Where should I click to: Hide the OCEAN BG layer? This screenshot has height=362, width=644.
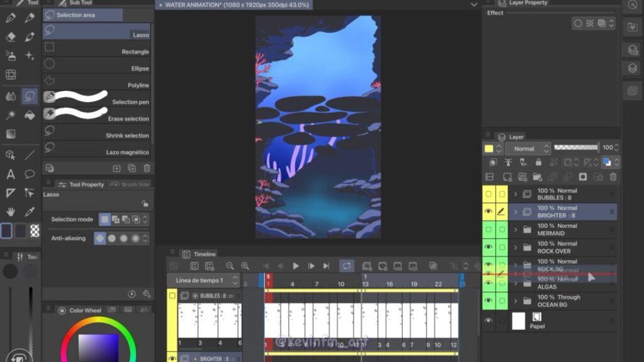[488, 301]
